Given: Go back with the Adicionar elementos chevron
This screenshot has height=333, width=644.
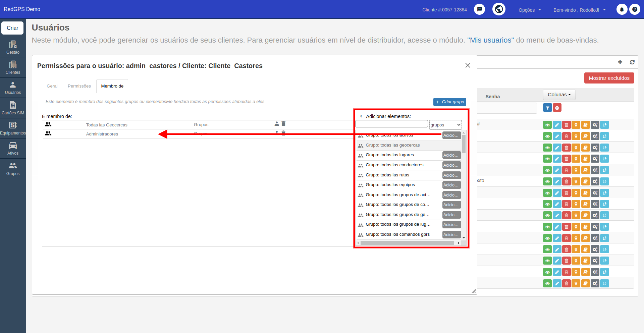Looking at the screenshot, I should click(x=361, y=116).
